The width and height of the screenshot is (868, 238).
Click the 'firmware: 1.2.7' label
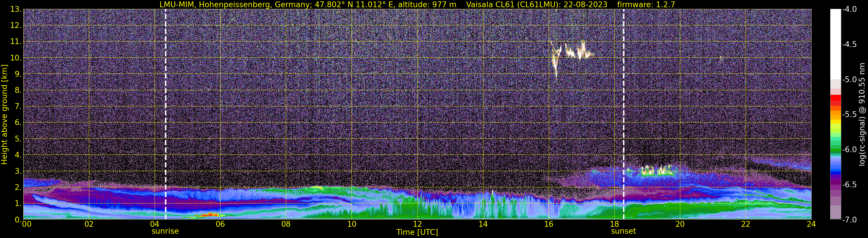coord(646,4)
